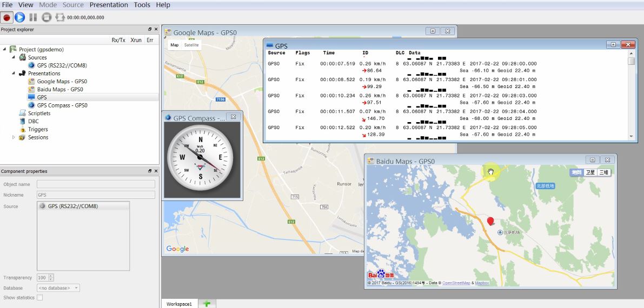This screenshot has height=308, width=644.
Task: Select GPS Compass - GPS0 tree item
Action: pyautogui.click(x=62, y=105)
